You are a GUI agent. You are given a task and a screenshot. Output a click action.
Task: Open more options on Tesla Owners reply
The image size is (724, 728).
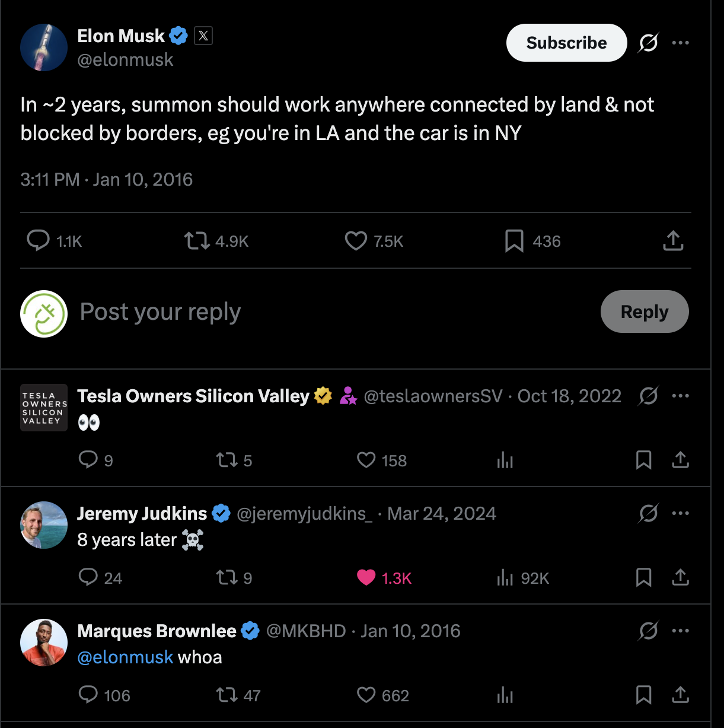(680, 396)
